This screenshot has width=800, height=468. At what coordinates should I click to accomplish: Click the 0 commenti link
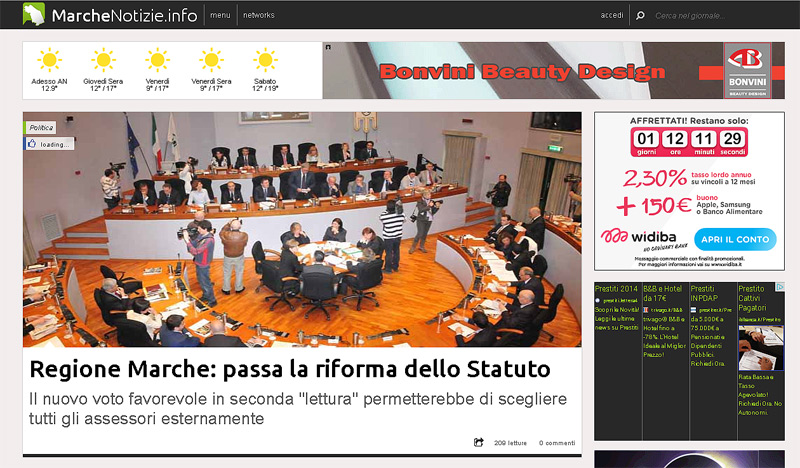pyautogui.click(x=557, y=443)
